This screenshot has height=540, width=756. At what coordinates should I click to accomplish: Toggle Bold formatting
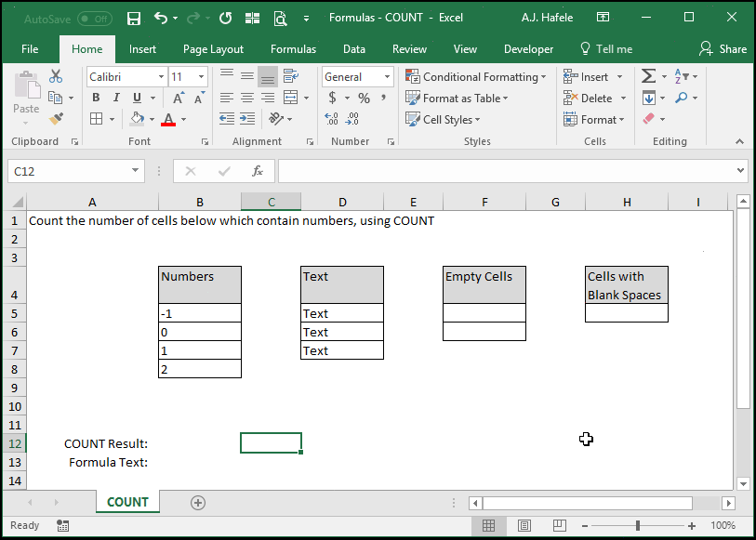(96, 98)
